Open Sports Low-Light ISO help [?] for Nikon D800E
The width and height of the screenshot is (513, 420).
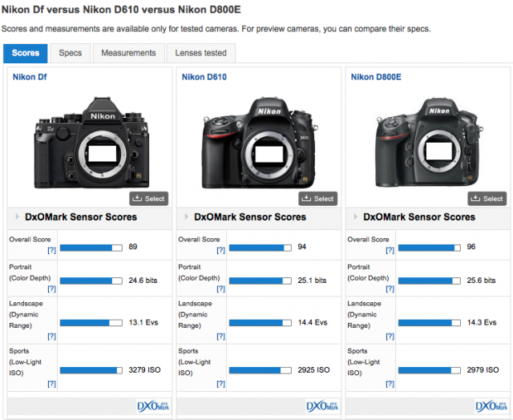[390, 384]
